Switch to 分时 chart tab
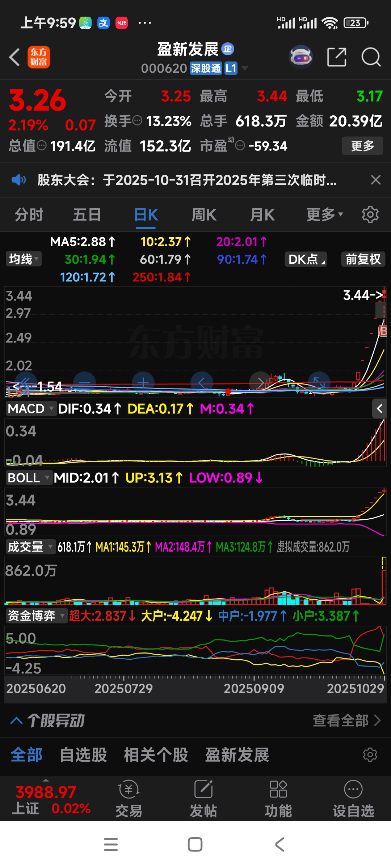Screen dimensions: 391x868 tap(29, 214)
